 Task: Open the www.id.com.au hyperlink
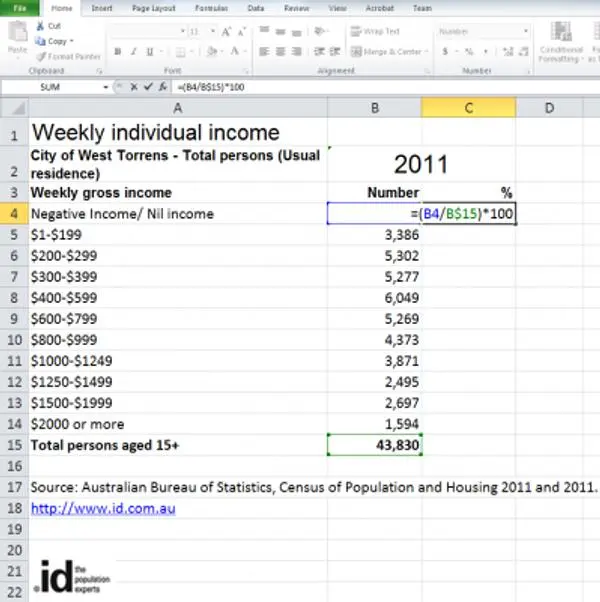pos(103,509)
